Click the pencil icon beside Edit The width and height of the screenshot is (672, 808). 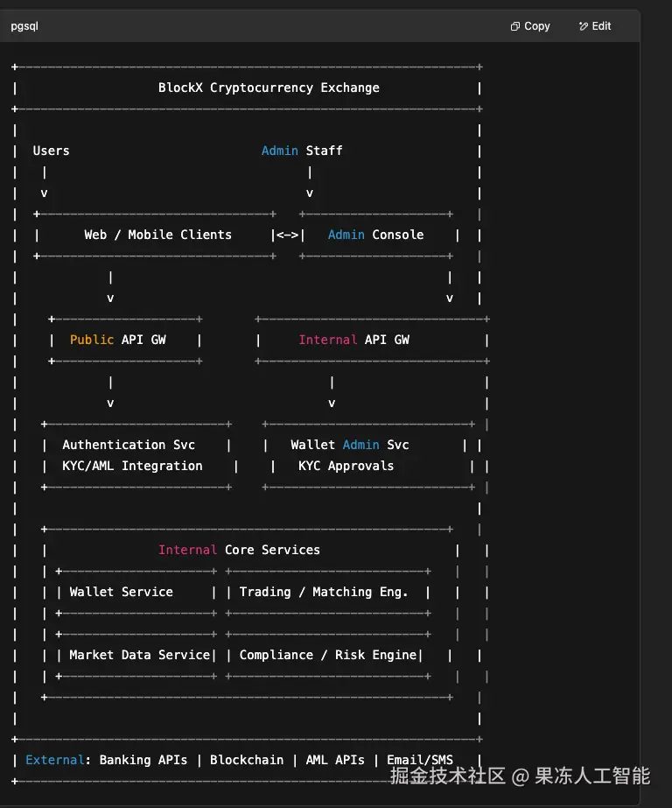[584, 26]
